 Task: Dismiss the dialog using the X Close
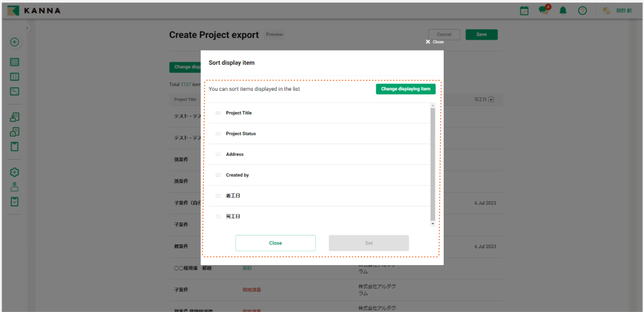tap(434, 42)
